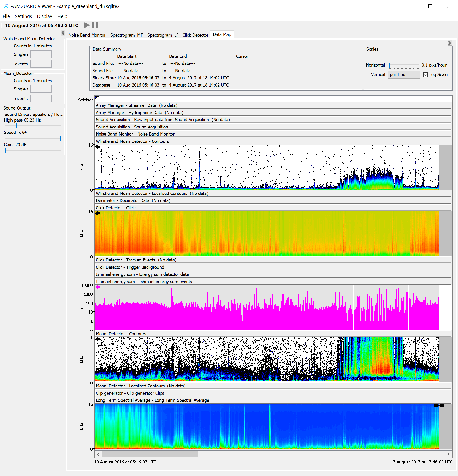Toggle the Log Scale checkbox

[x=425, y=75]
